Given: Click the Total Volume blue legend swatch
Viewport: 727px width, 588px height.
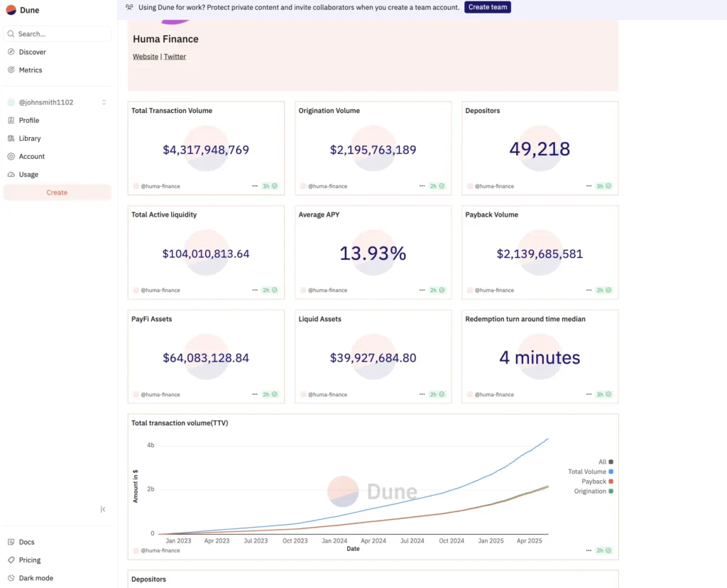Looking at the screenshot, I should [x=611, y=472].
